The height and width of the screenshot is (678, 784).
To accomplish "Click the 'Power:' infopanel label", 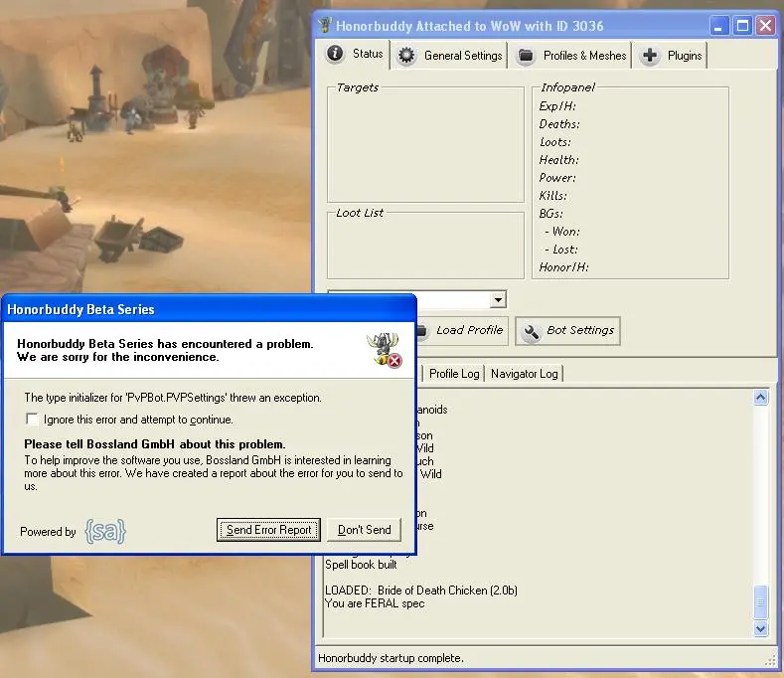I will coord(557,178).
